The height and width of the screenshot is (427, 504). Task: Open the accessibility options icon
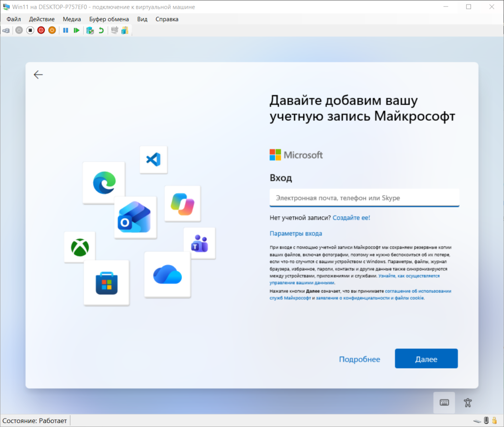pos(468,402)
